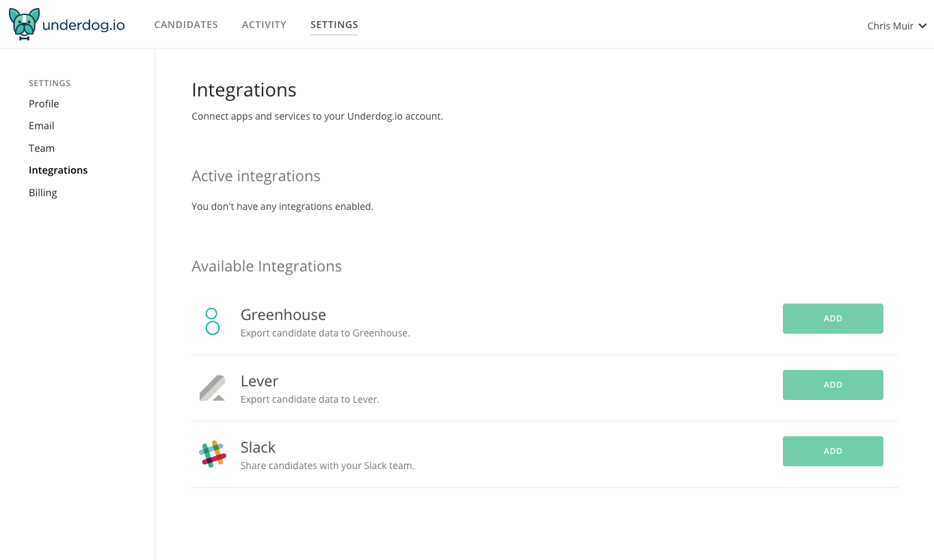Open the Chris Muir account dropdown

[x=897, y=26]
